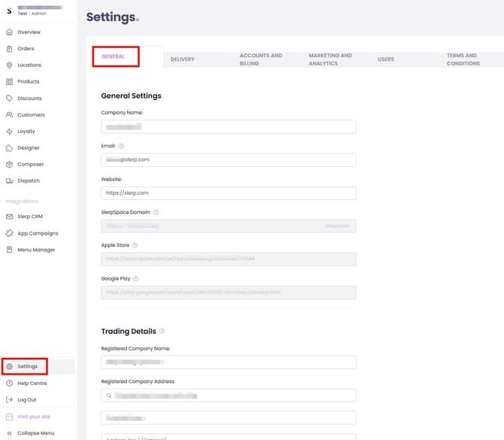Open the Terms and Conditions tab
Screen dimensions: 504x440
[463, 59]
